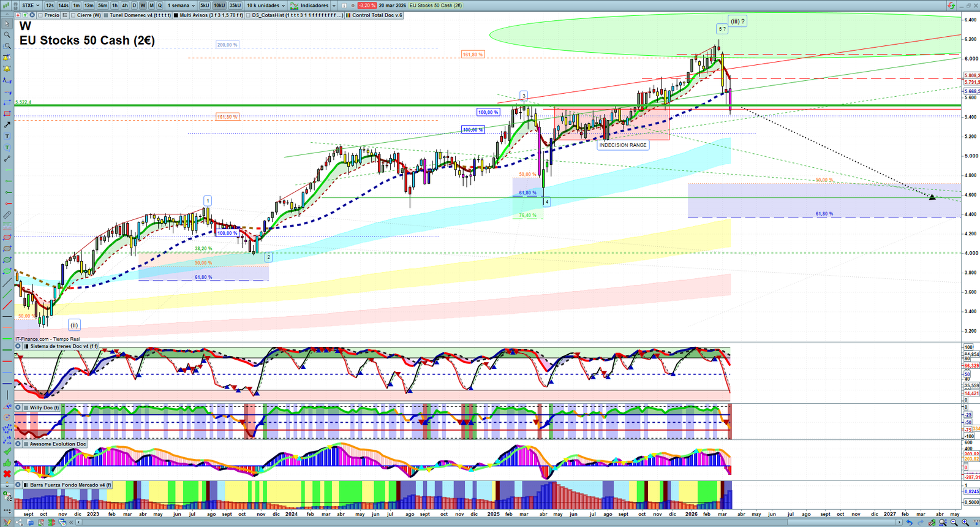This screenshot has height=527, width=980.
Task: Click the Awesome Evolution Doc panel title
Action: (58, 444)
